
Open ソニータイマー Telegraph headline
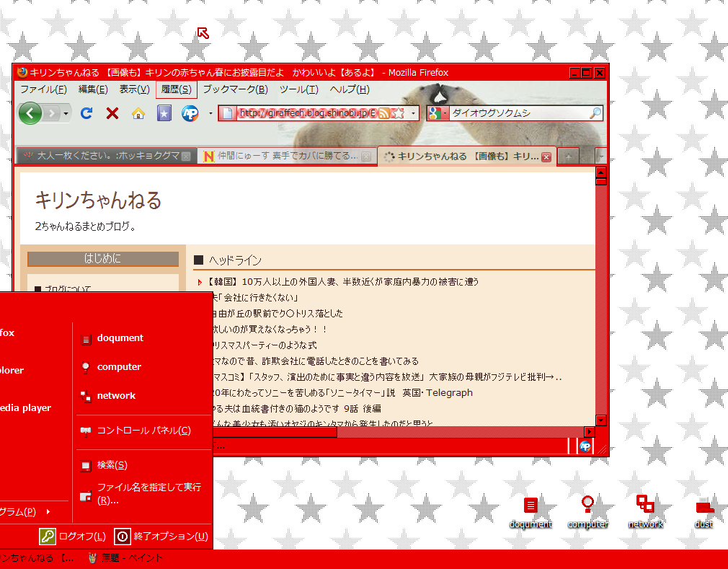click(341, 392)
